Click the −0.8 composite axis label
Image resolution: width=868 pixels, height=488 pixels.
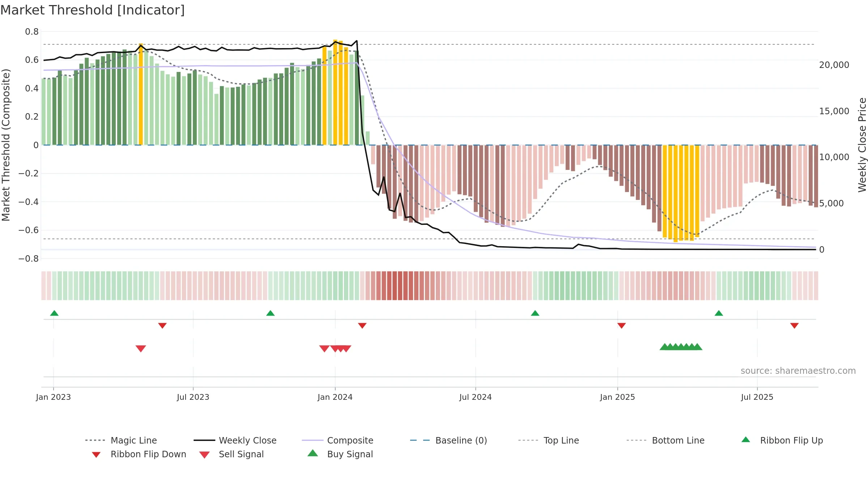[x=29, y=259]
